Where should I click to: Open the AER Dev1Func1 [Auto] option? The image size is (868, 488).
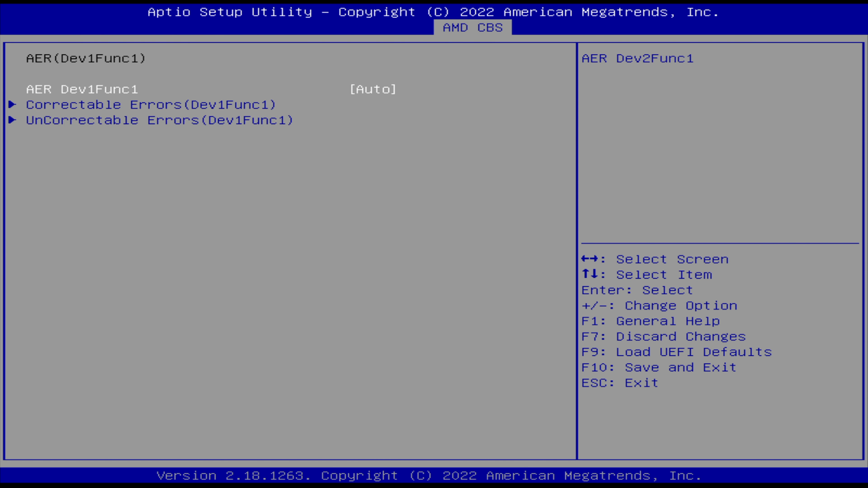373,89
